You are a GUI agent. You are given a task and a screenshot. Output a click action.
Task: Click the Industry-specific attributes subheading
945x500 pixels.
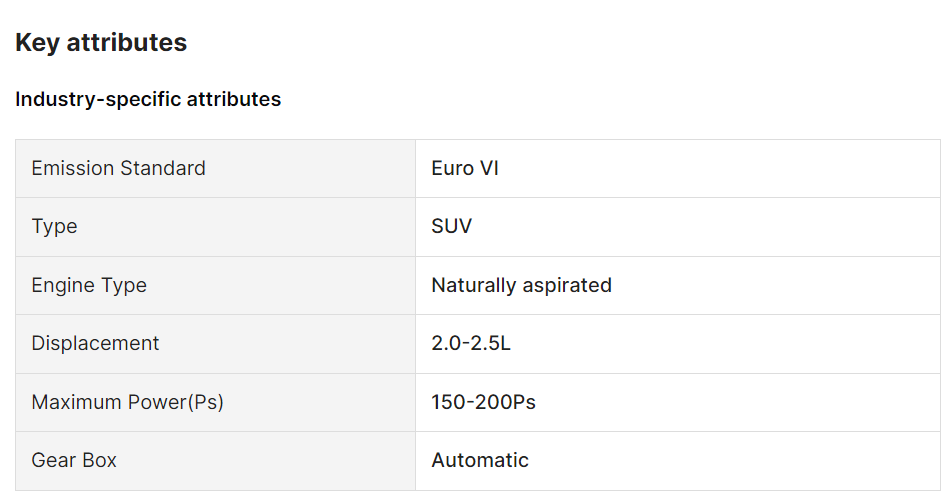pos(148,99)
